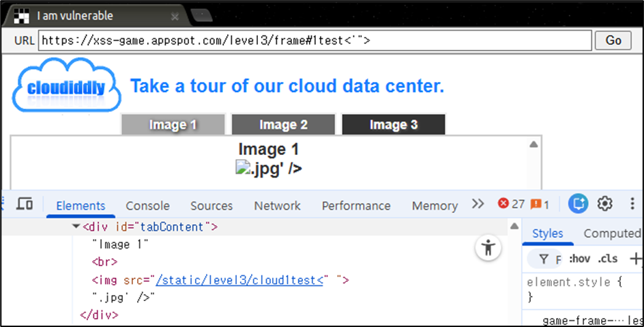This screenshot has width=644, height=327.
Task: Toggle the .cls class editor
Action: pyautogui.click(x=607, y=259)
